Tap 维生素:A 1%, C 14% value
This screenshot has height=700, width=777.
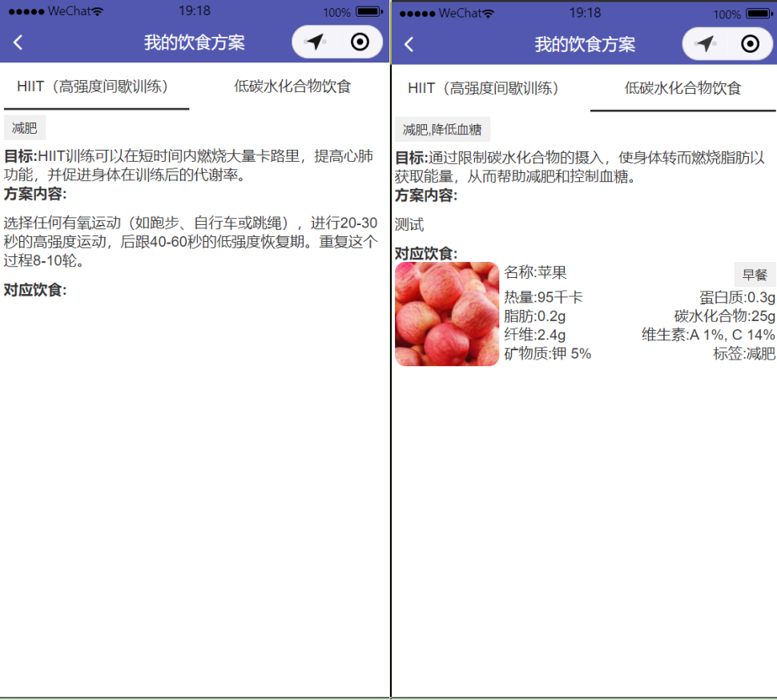[x=708, y=335]
